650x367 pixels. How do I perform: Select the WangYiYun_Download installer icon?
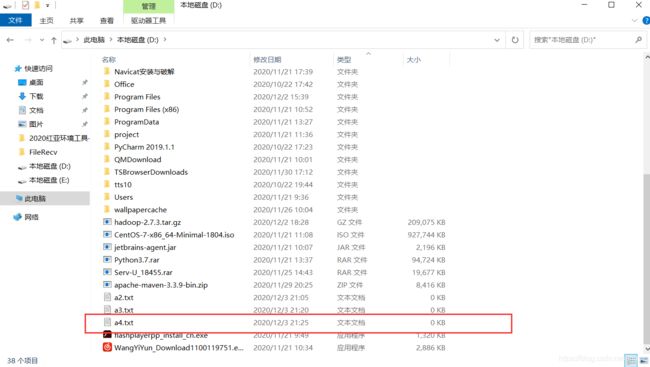pyautogui.click(x=107, y=347)
